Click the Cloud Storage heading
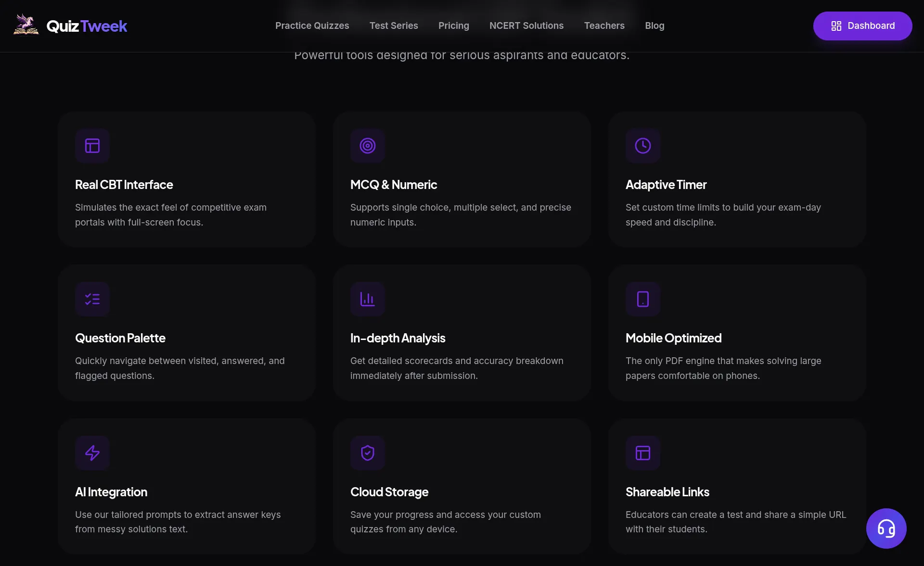 tap(389, 492)
